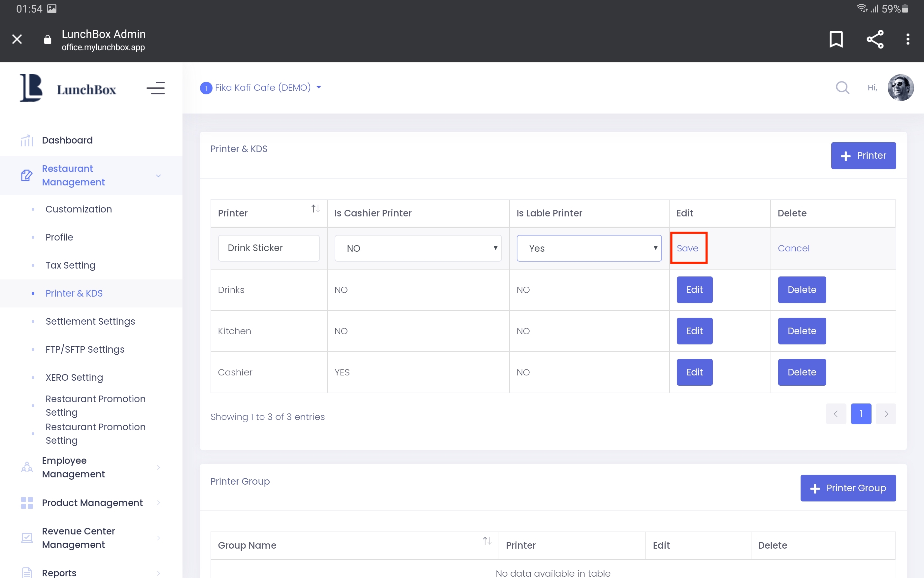Open the user profile avatar
The height and width of the screenshot is (578, 924).
900,87
